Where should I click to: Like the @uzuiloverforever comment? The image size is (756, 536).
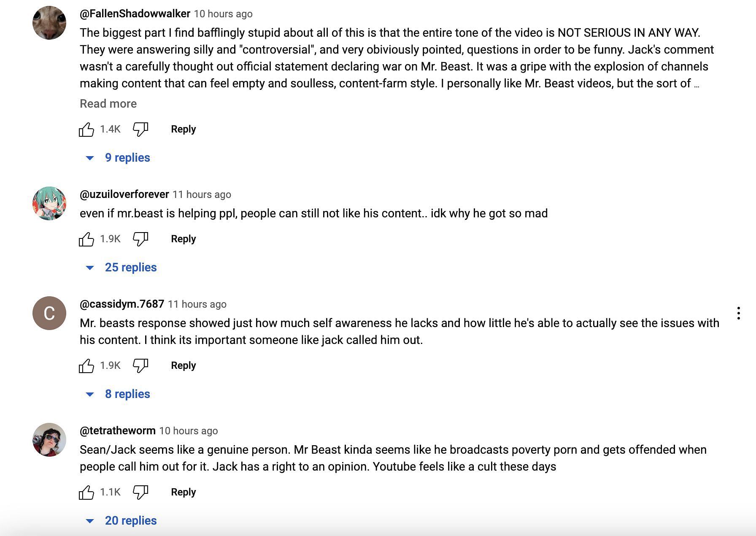point(86,239)
